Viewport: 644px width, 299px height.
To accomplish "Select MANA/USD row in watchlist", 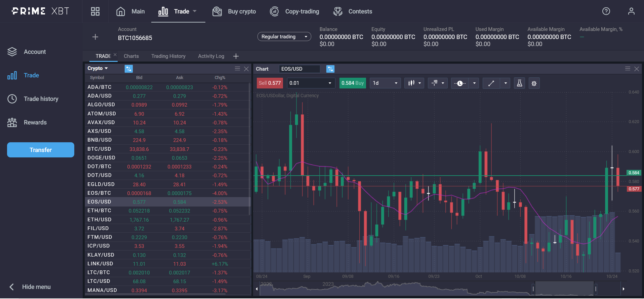I will (167, 290).
